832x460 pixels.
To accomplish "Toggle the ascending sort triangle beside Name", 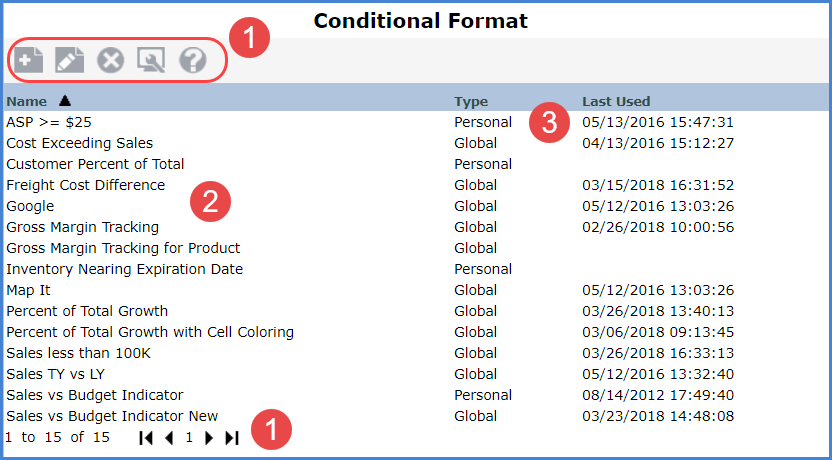I will (65, 100).
